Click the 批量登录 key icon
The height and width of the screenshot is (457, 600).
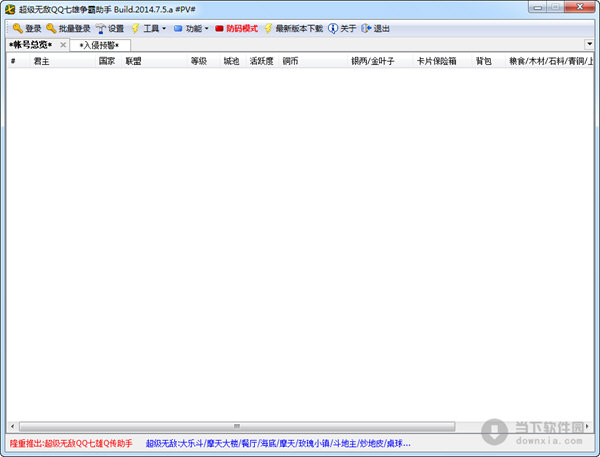coord(51,28)
